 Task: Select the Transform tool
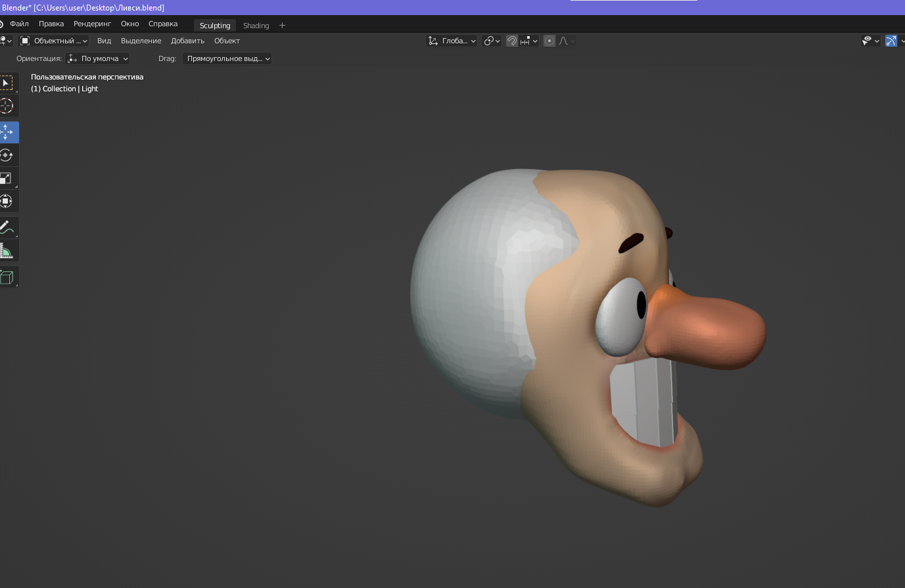[7, 201]
